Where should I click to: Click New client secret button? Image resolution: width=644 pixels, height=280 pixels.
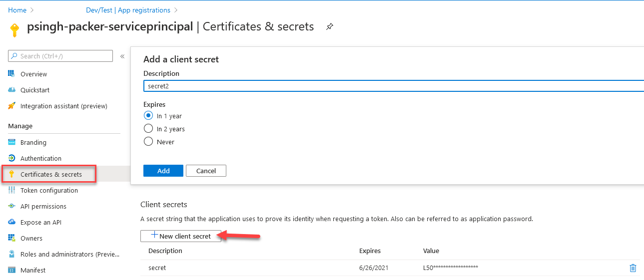181,236
